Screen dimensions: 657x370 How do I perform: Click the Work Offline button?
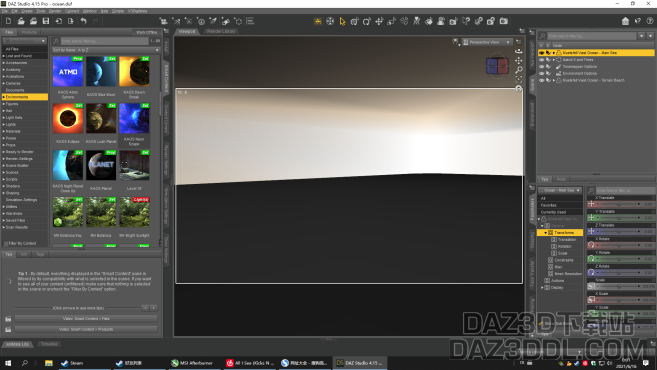point(146,32)
